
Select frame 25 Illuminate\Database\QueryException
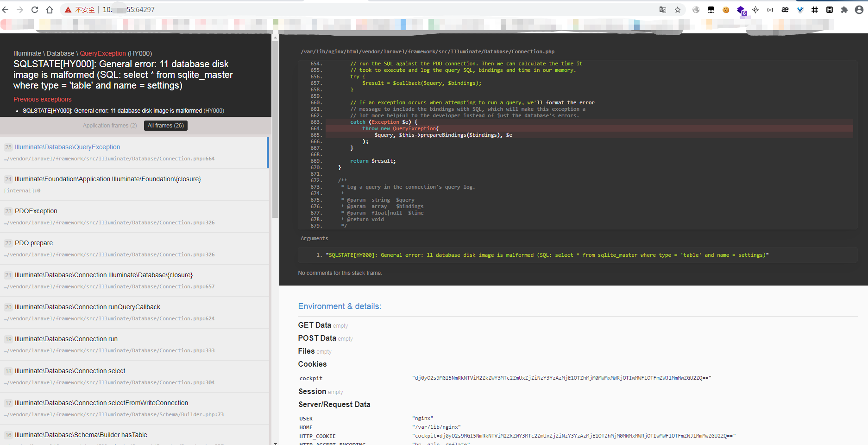click(x=134, y=153)
